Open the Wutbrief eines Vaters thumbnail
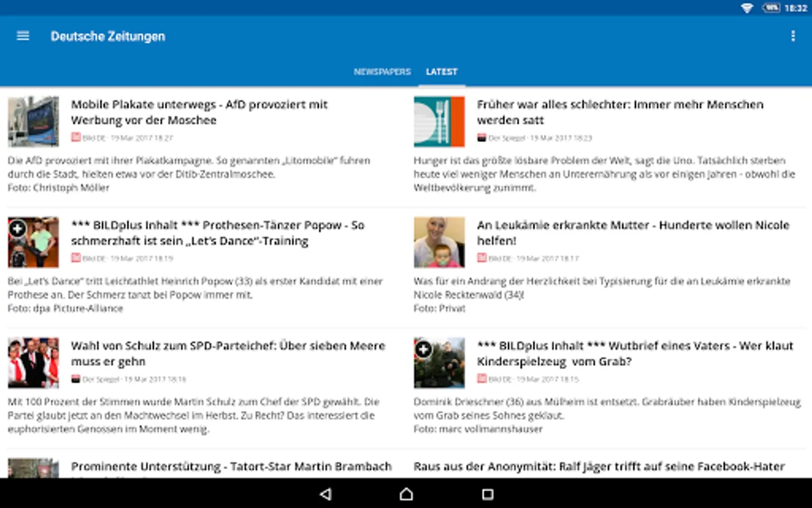Viewport: 812px width, 508px height. point(439,363)
